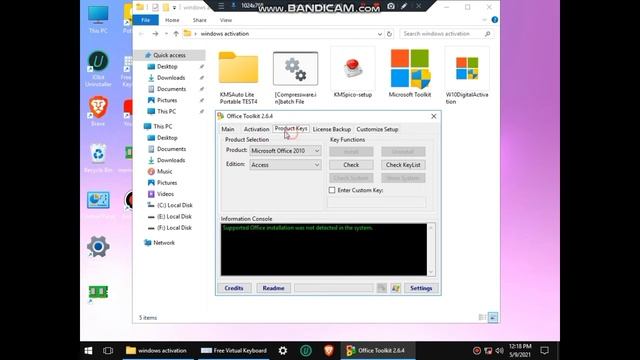Switch to the License Backup tab
This screenshot has height=360, width=640.
[x=332, y=129]
